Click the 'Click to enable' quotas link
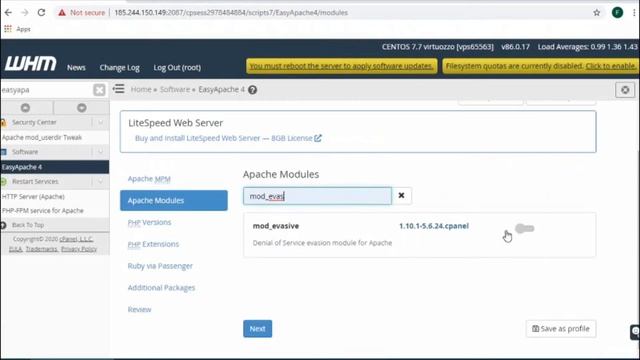640x360 pixels. [x=611, y=66]
